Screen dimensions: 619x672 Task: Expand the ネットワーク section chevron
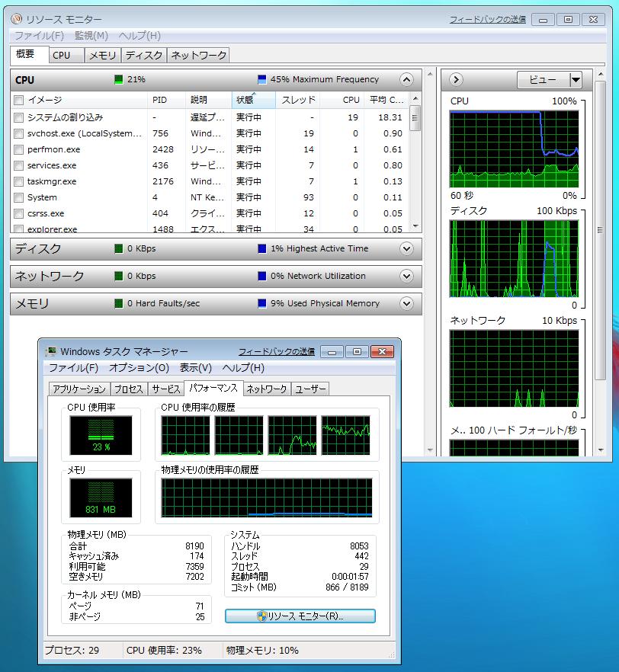(406, 276)
